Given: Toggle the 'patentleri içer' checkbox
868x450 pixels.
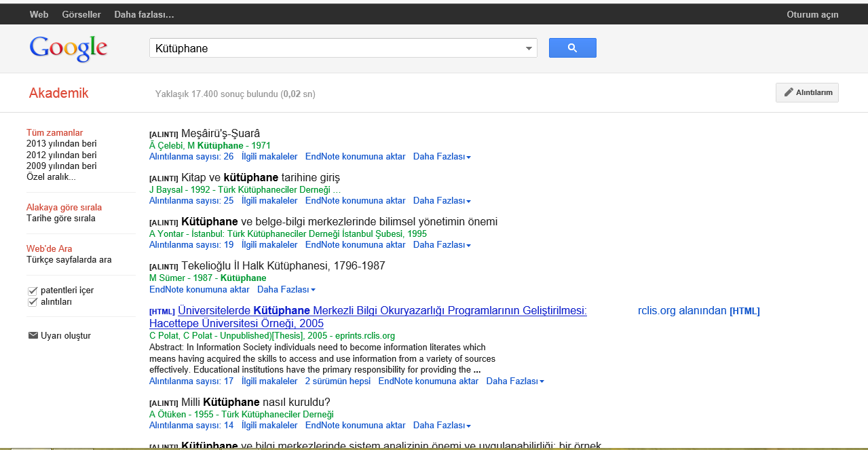Looking at the screenshot, I should 32,290.
